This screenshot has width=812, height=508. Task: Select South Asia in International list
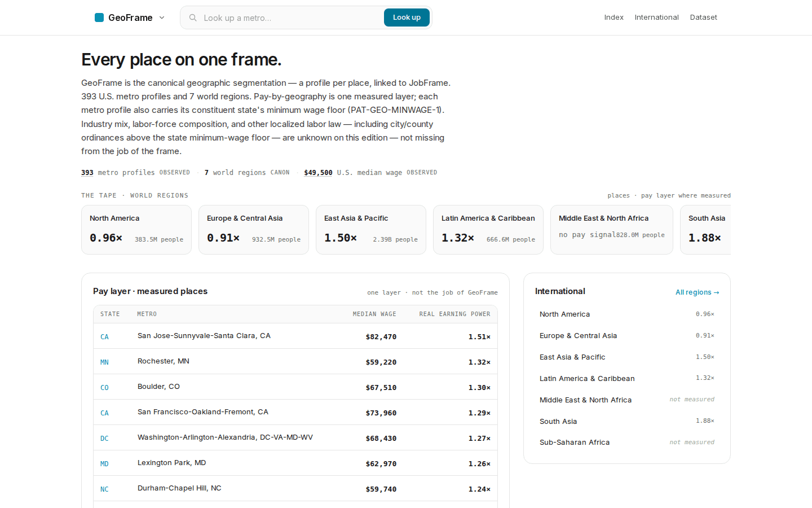(627, 422)
